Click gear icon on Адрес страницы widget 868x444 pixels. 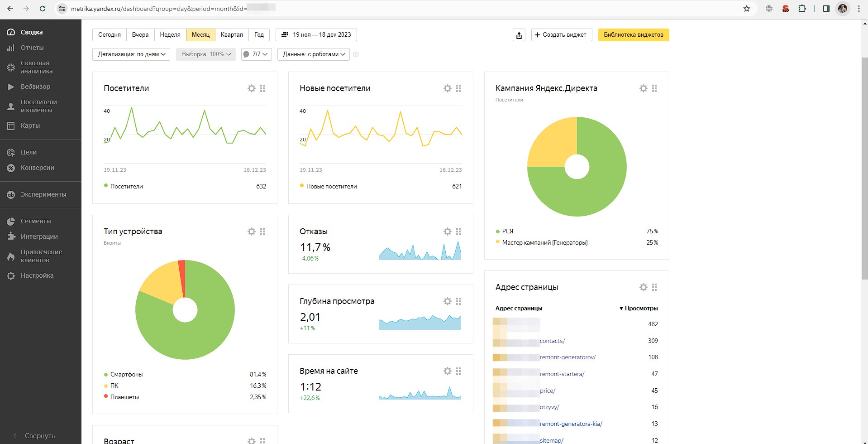click(644, 287)
